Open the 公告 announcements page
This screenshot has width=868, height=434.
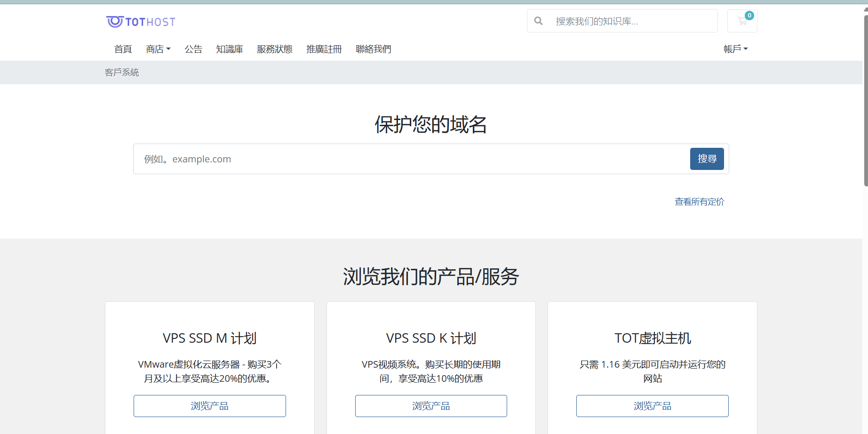click(193, 49)
